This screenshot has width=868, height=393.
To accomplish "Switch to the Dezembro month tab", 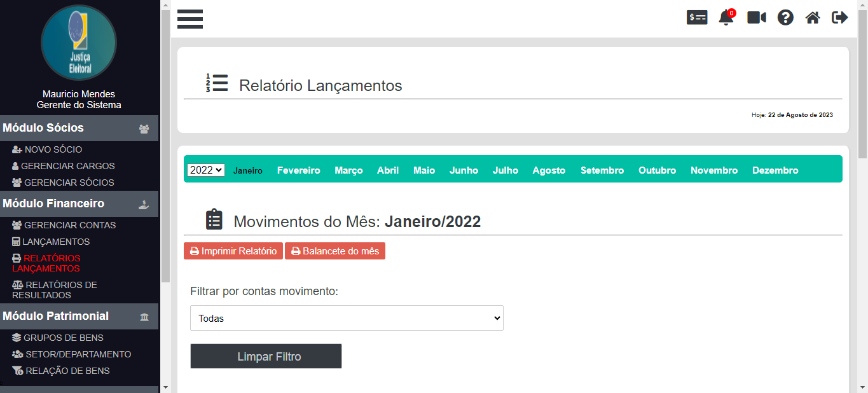I will 775,170.
